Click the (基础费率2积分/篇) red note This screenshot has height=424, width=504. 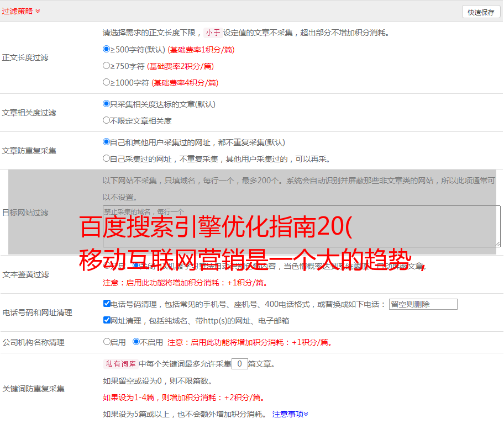coord(180,66)
